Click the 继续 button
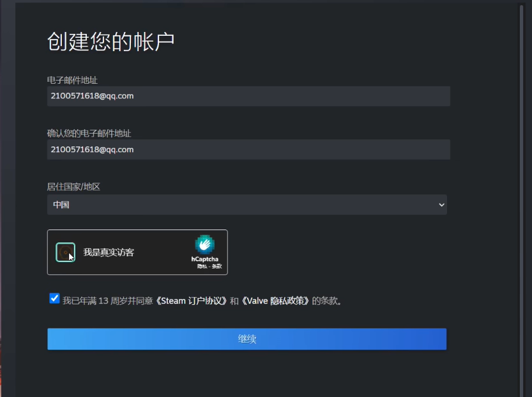The image size is (532, 397). (247, 339)
